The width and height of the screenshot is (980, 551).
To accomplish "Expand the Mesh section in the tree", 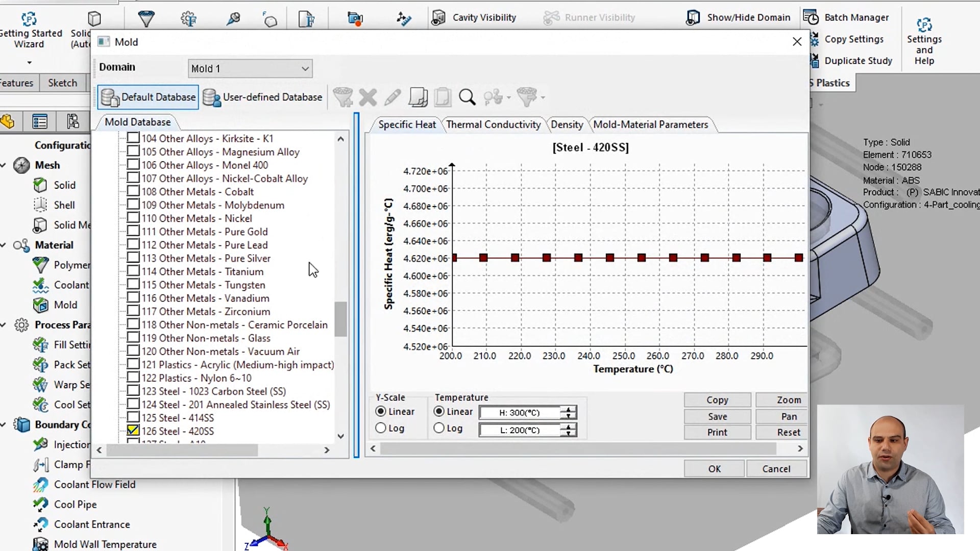I will [4, 165].
